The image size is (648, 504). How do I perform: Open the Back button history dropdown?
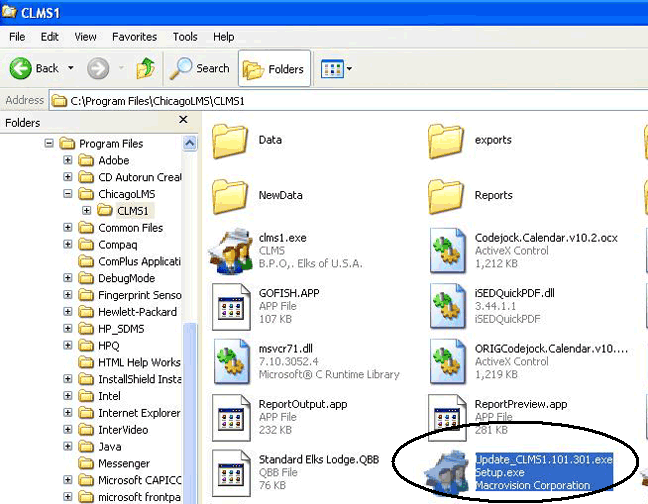(71, 69)
